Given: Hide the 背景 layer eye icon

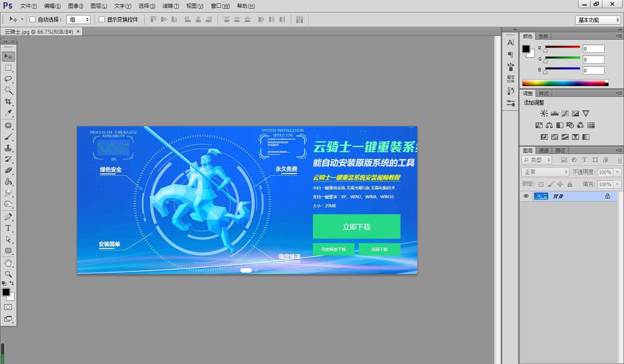Looking at the screenshot, I should point(526,196).
